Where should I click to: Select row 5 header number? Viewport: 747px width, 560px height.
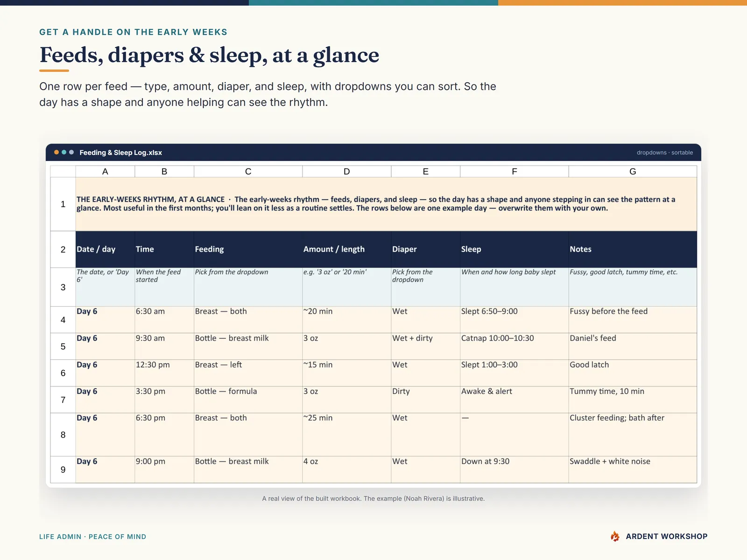pyautogui.click(x=63, y=346)
